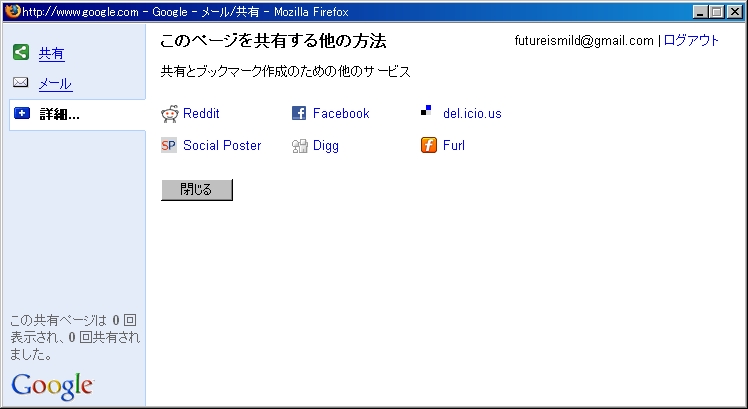Click the share count statistics text

click(75, 337)
